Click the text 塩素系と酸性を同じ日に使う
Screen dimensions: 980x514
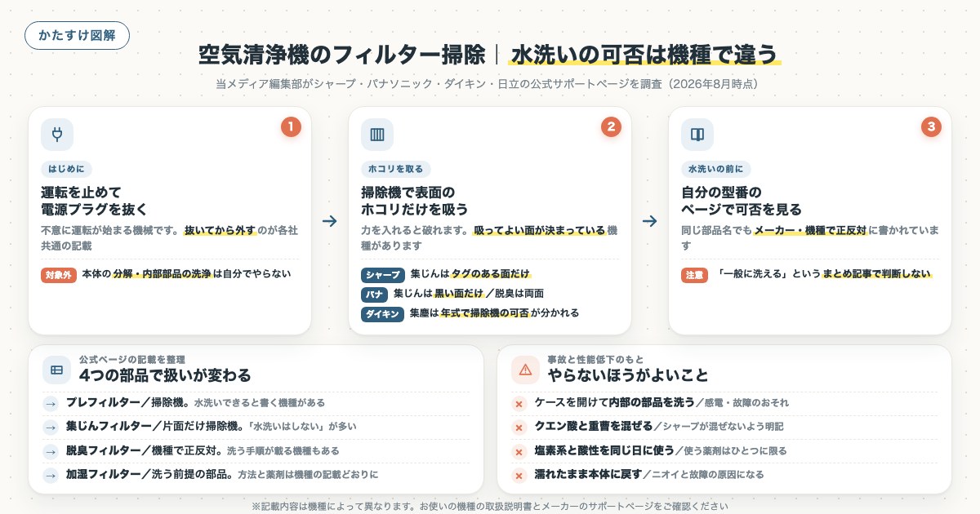pyautogui.click(x=604, y=451)
